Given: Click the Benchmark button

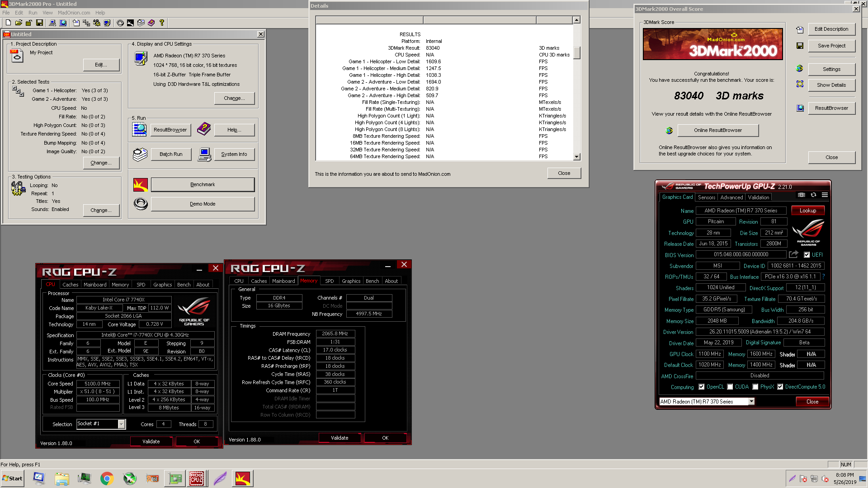Looking at the screenshot, I should 203,185.
